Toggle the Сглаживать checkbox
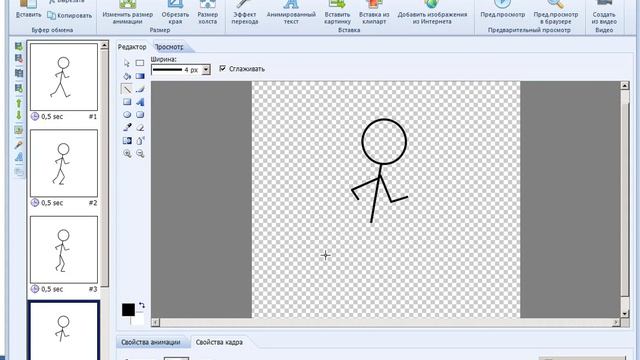Screen dimensions: 640x360 click(x=222, y=68)
